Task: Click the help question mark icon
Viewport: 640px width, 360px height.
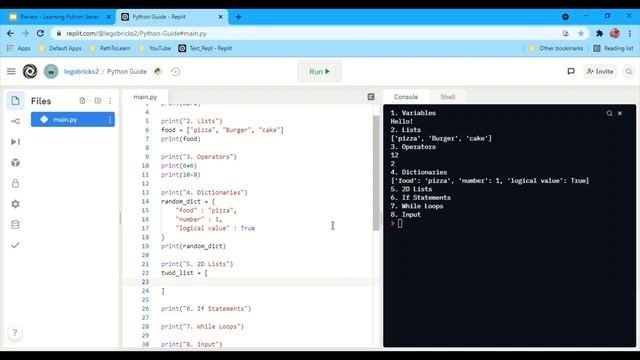Action: (x=15, y=333)
